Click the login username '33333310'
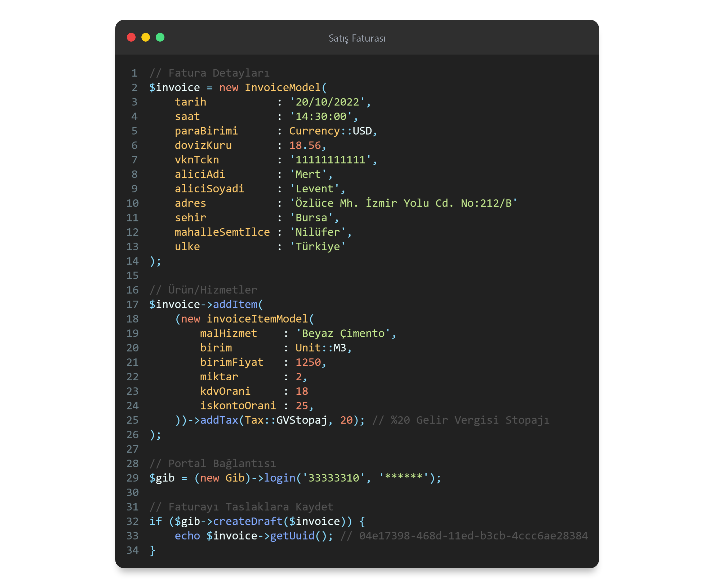 (x=334, y=478)
